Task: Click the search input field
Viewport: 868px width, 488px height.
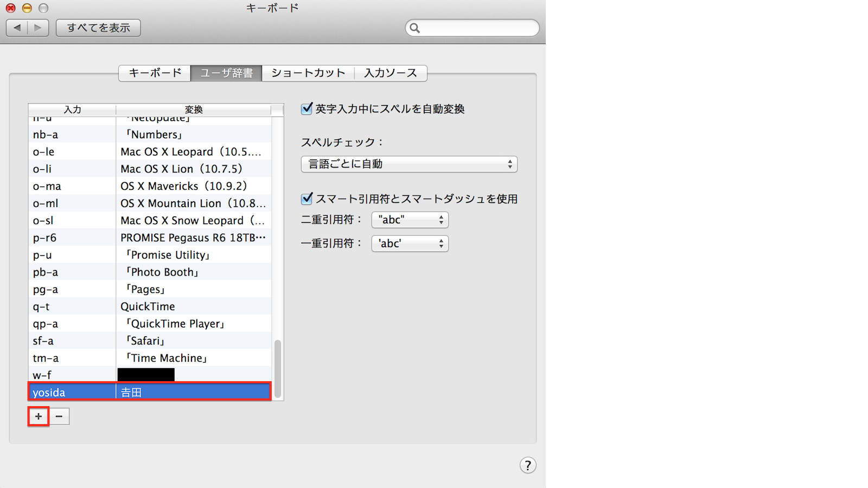Action: pos(473,28)
